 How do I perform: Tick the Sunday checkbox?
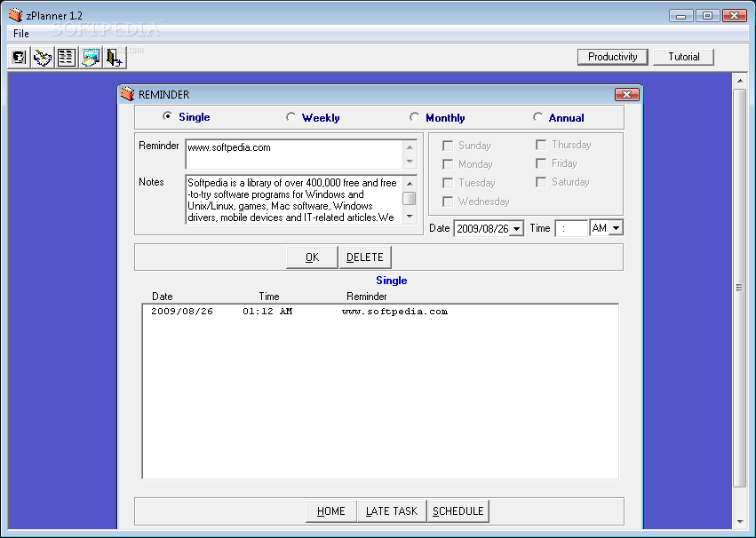point(448,146)
